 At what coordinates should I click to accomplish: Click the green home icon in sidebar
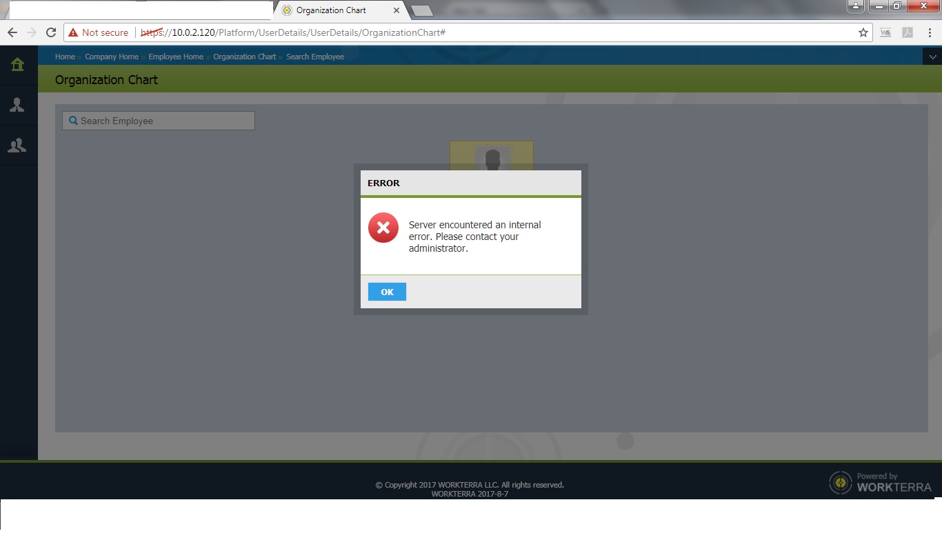pyautogui.click(x=17, y=65)
